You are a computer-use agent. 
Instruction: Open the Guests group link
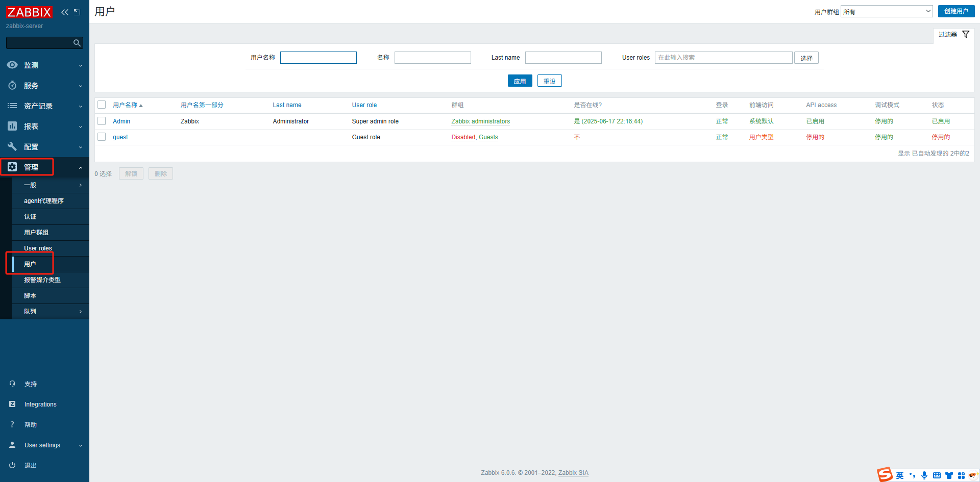[488, 137]
